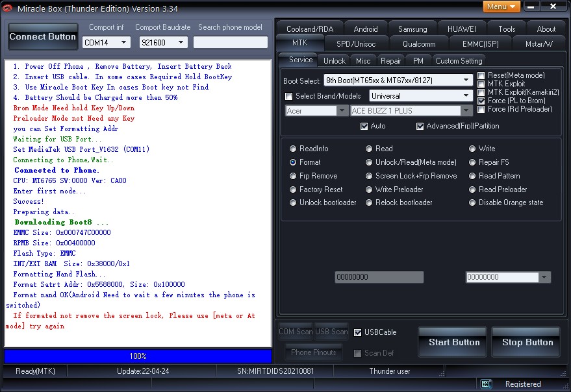The width and height of the screenshot is (571, 392).
Task: Switch to the SPD/Unisoc tab
Action: pyautogui.click(x=356, y=44)
